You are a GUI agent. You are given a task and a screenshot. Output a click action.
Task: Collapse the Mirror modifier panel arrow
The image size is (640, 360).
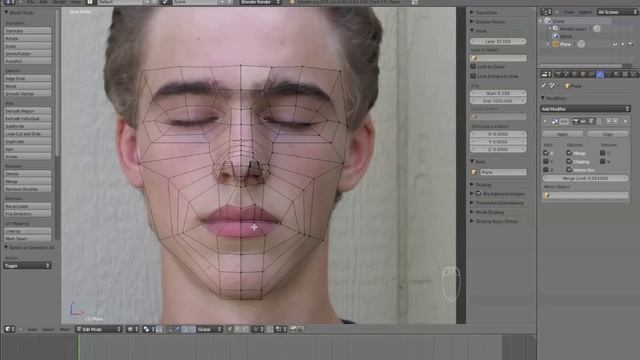tap(545, 121)
